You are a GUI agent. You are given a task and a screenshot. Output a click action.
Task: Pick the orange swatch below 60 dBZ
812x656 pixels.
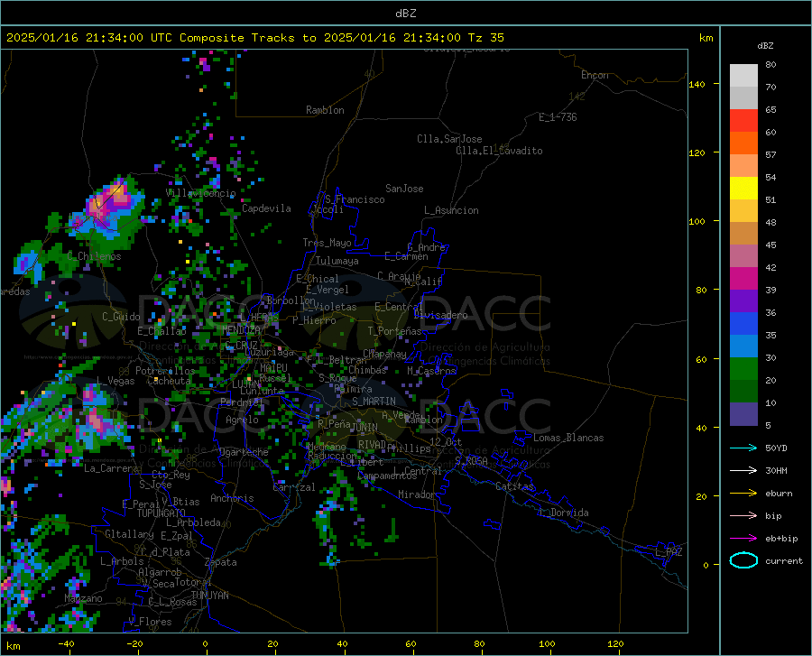[743, 143]
